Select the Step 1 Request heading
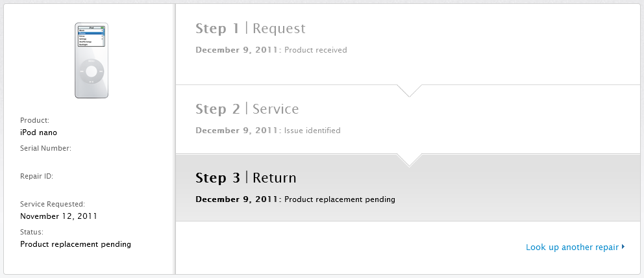This screenshot has width=644, height=278. 250,29
